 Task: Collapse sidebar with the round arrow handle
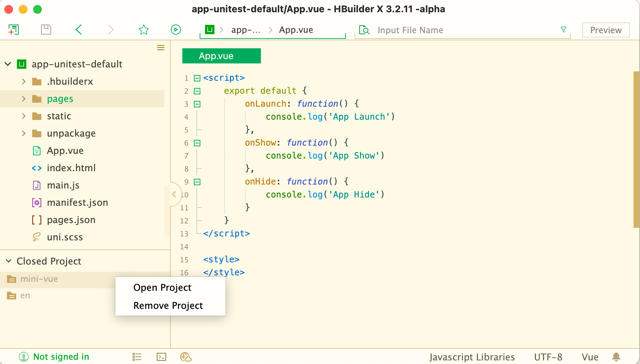coord(174,194)
